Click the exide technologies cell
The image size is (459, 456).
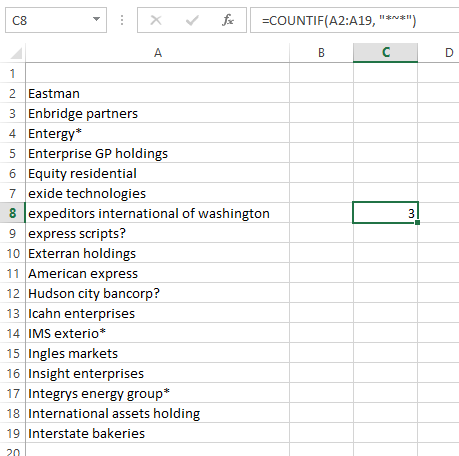click(158, 193)
